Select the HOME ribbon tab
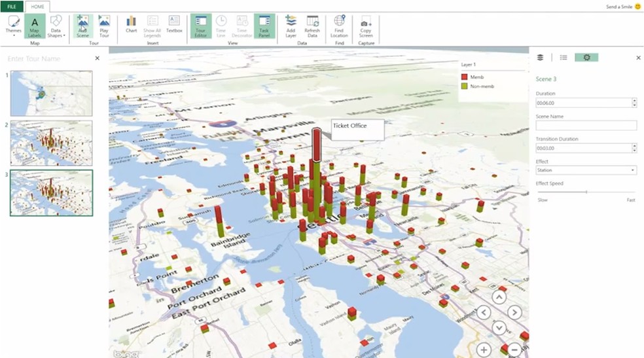The height and width of the screenshot is (358, 644). click(37, 7)
